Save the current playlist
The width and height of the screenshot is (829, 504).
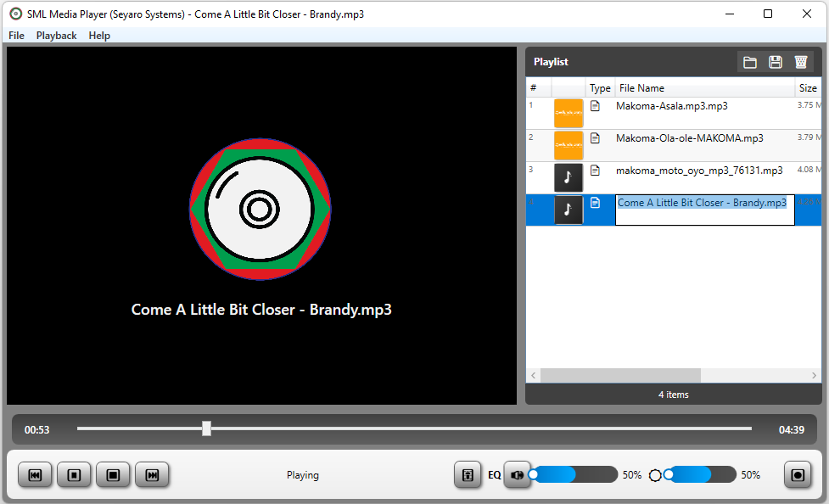click(x=775, y=61)
